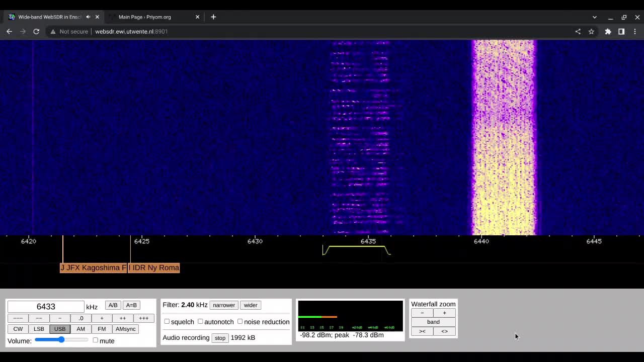Tune down with double minus button

tap(39, 318)
